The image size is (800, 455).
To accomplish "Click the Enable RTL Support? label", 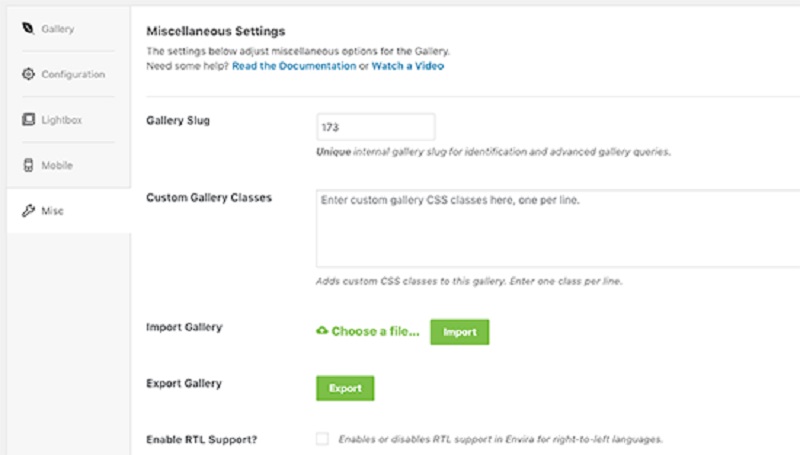I will (202, 439).
